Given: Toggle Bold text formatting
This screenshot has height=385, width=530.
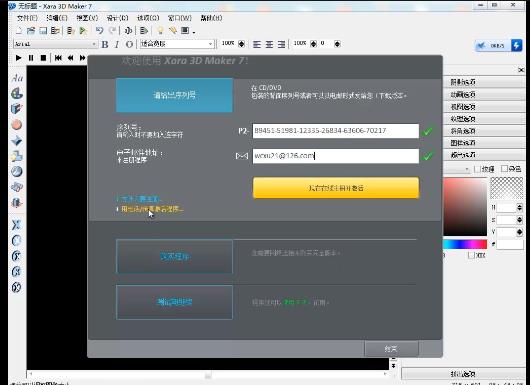Looking at the screenshot, I should pos(105,44).
